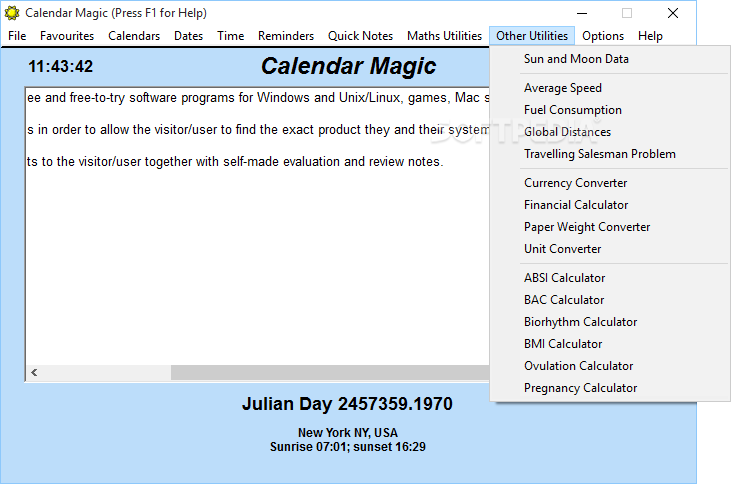Screen dimensions: 731x484
Task: Open the Options menu
Action: pos(603,36)
